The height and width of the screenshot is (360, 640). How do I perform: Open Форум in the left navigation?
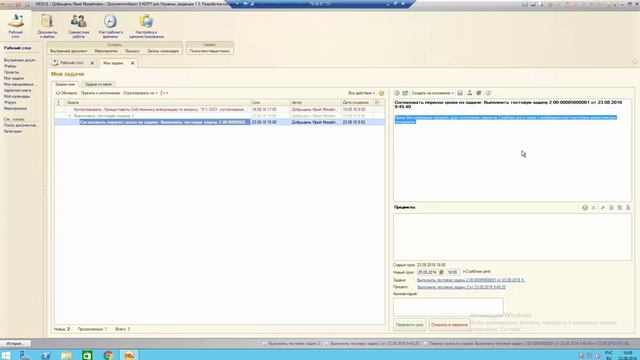coord(10,103)
